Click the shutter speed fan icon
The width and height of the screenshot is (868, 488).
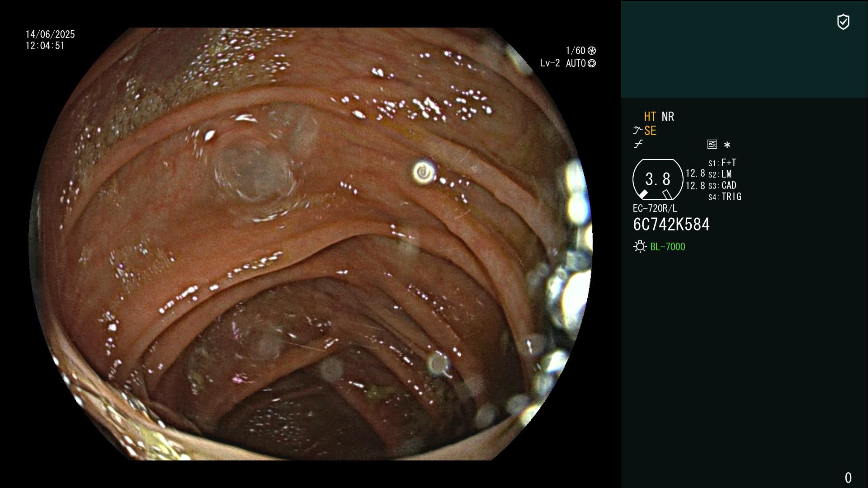592,51
